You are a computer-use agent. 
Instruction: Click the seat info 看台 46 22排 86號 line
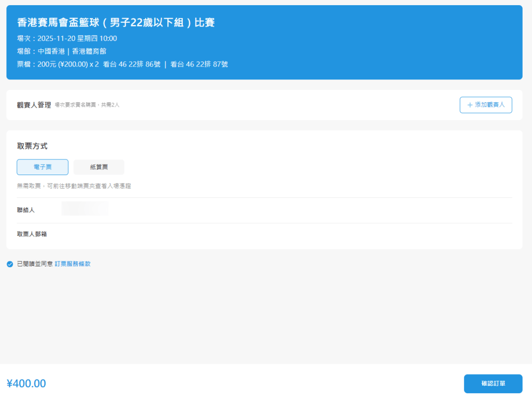coord(122,64)
